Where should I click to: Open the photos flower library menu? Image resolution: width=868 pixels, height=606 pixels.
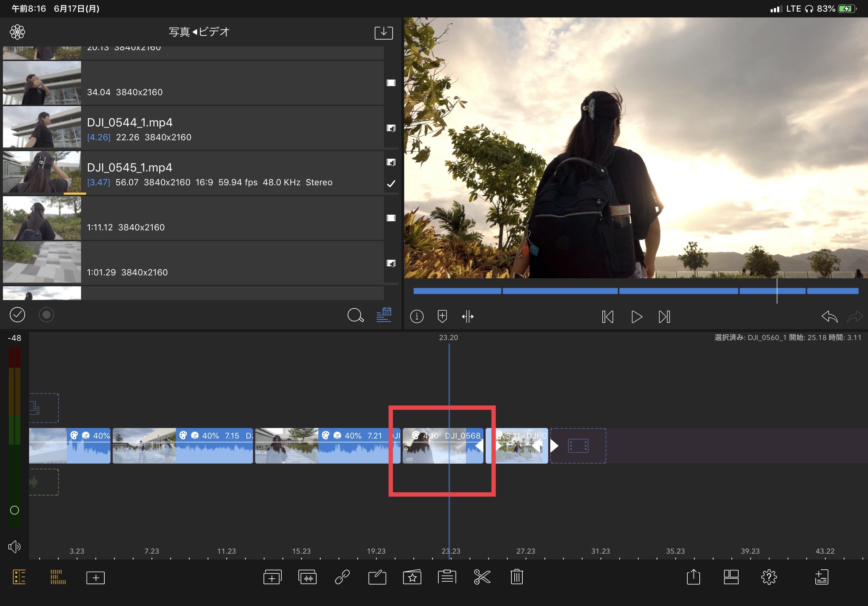[17, 32]
